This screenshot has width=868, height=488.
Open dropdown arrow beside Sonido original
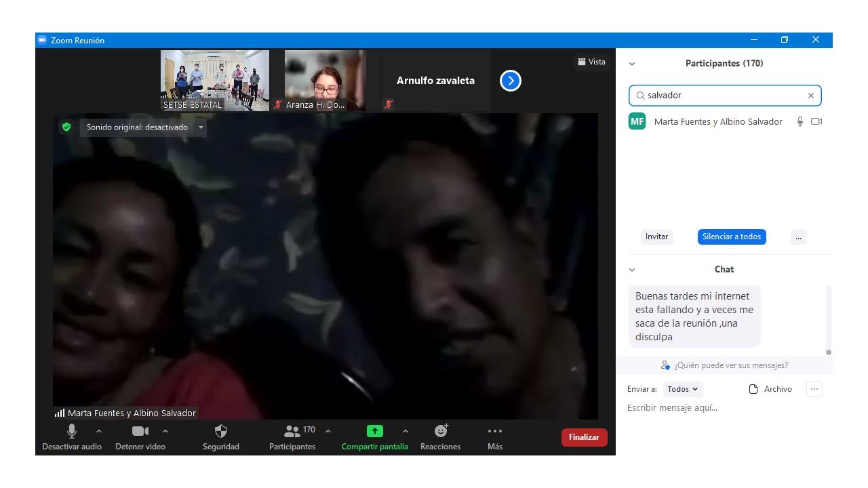(x=201, y=127)
